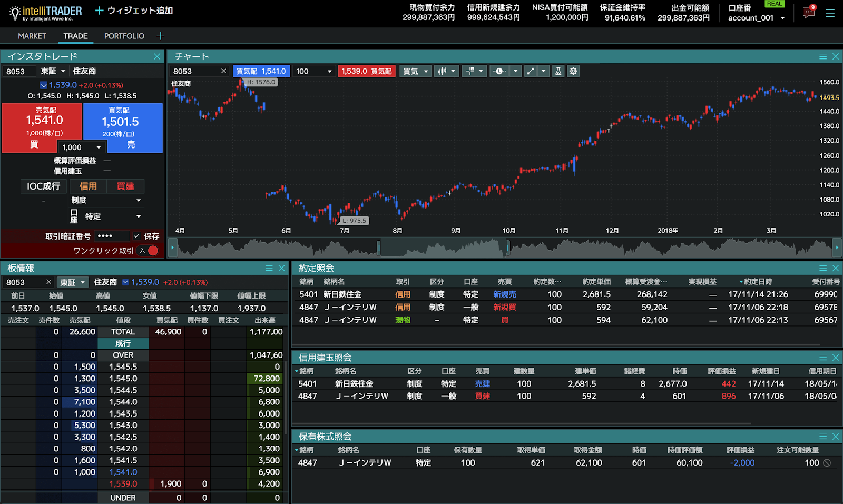Screen dimensions: 843x504
Task: Expand the time interval dropdown arrow
Action: pos(516,71)
